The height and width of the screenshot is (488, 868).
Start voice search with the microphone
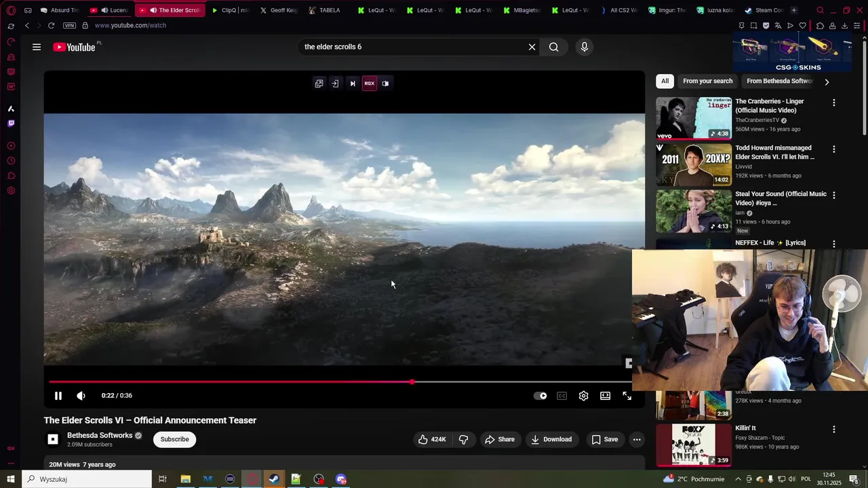(585, 47)
